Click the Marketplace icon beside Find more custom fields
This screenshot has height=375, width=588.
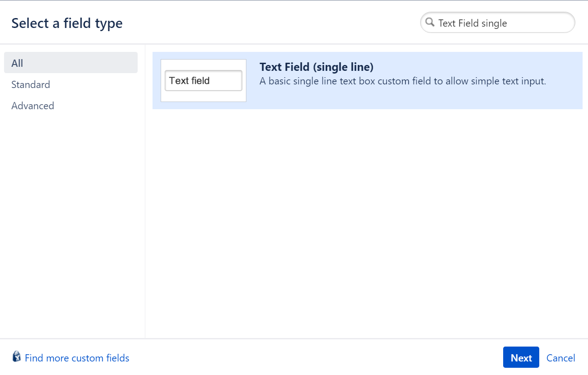point(17,357)
